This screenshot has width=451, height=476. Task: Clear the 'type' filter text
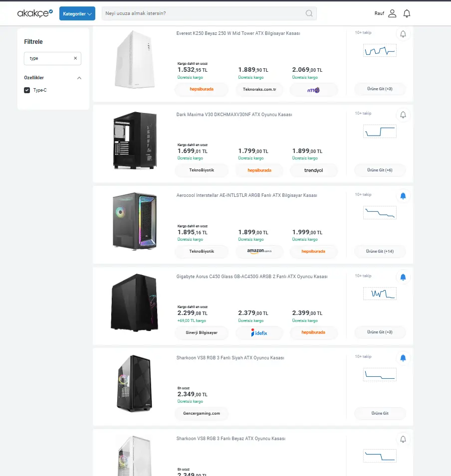pyautogui.click(x=75, y=58)
